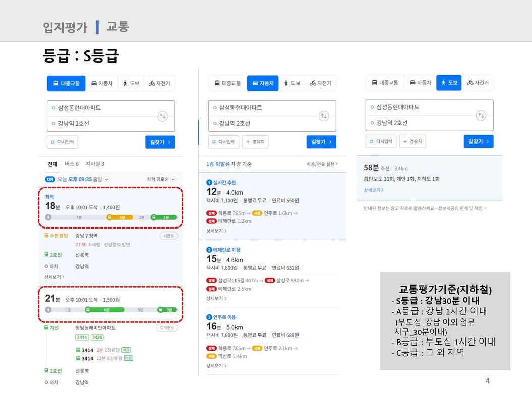This screenshot has width=532, height=399.
Task: Show the 전체 routes tab
Action: coord(52,164)
